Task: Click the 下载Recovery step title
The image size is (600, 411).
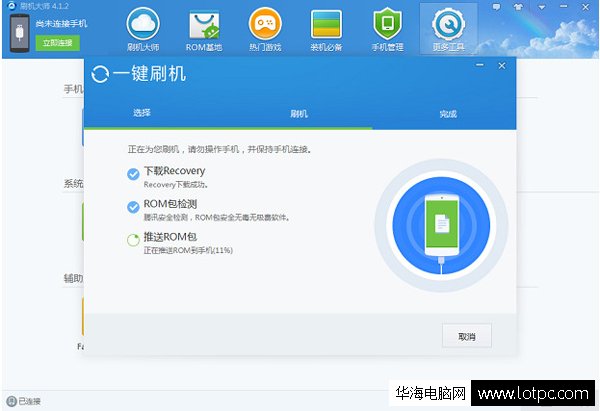Action: point(174,171)
